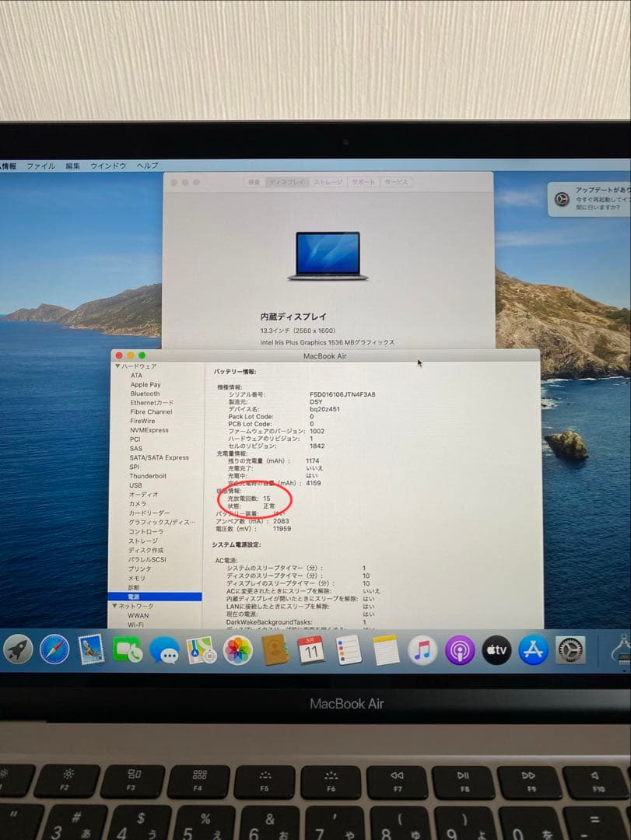Image resolution: width=631 pixels, height=840 pixels.
Task: Select SPI in the sidebar
Action: point(134,466)
